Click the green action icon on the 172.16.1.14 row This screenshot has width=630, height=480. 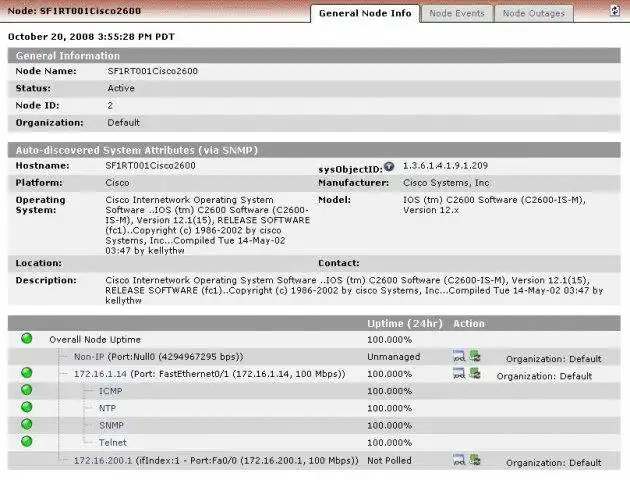point(475,373)
